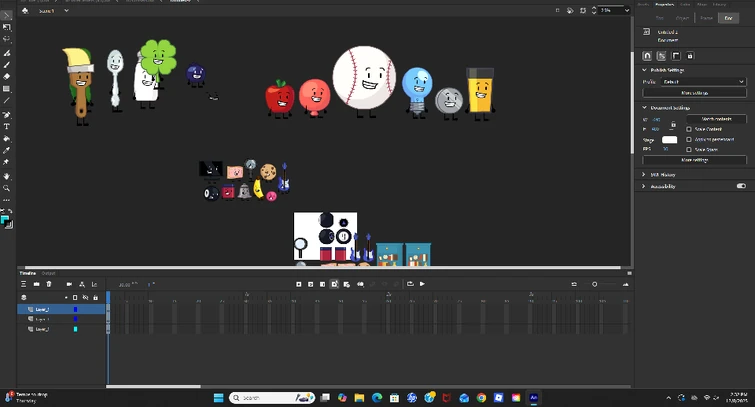Toggle visibility for all layers
Image resolution: width=755 pixels, height=407 pixels.
(85, 298)
